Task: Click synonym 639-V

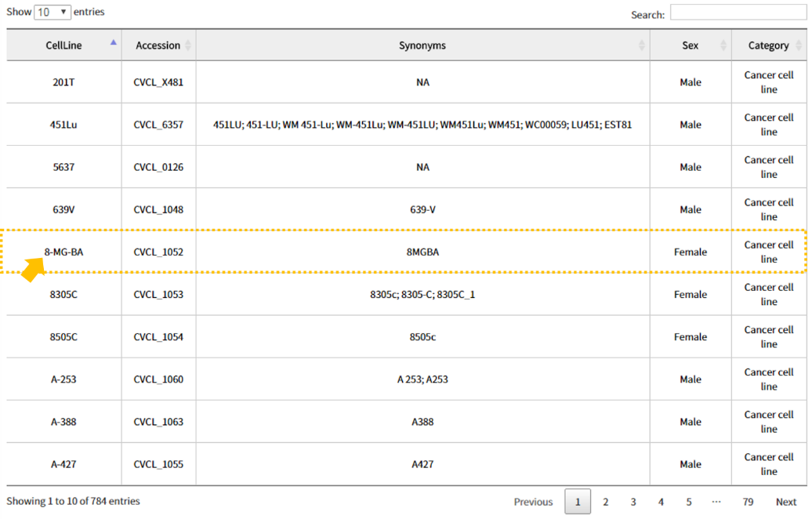Action: click(422, 210)
